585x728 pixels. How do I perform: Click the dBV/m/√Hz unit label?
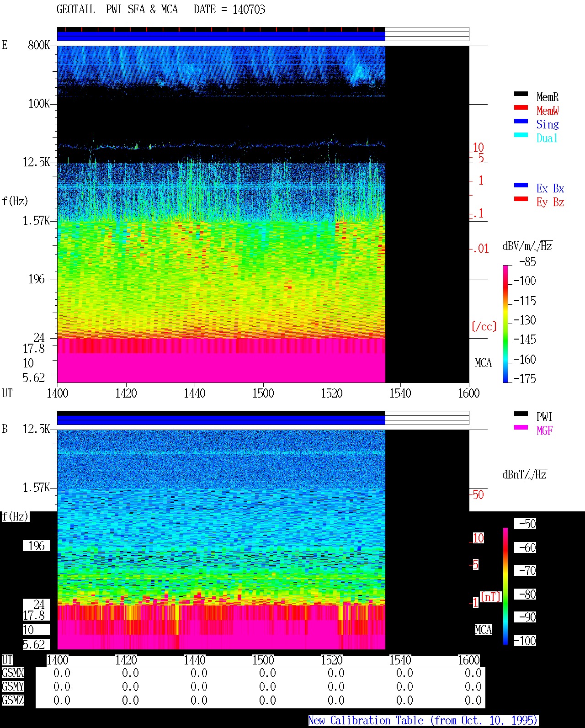[x=527, y=246]
